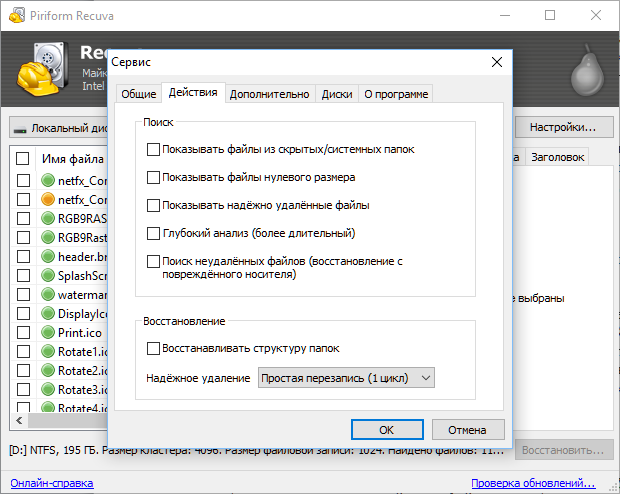
Task: Click the Отмена button
Action: coord(468,430)
